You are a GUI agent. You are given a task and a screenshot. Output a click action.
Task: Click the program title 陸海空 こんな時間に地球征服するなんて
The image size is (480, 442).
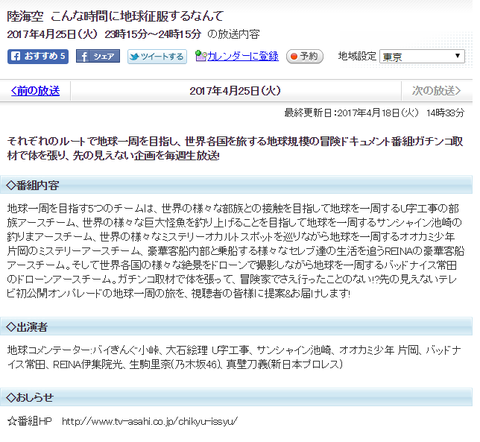[x=115, y=16]
